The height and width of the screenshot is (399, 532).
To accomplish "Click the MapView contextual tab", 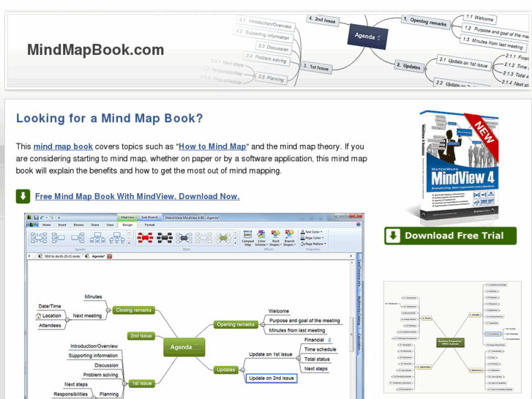I will coord(127,217).
